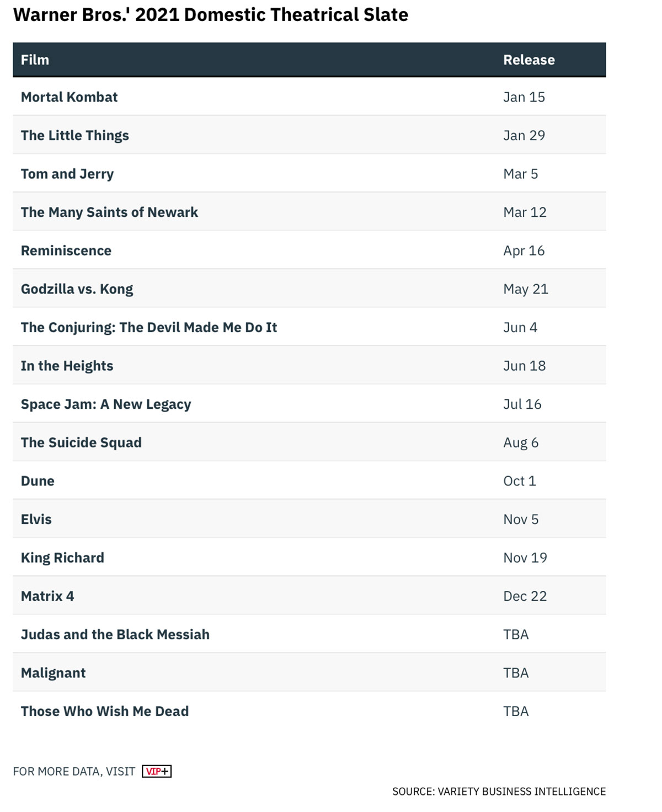Click The Many Saints of Newark
The image size is (662, 812).
click(109, 212)
